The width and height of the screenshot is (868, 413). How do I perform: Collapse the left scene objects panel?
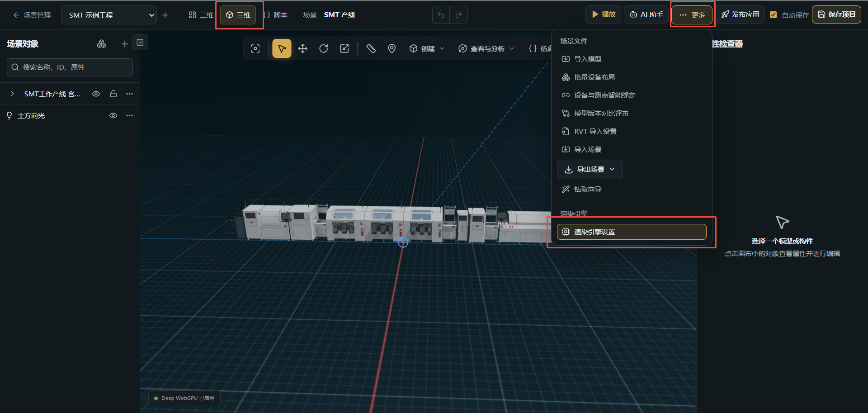point(140,43)
